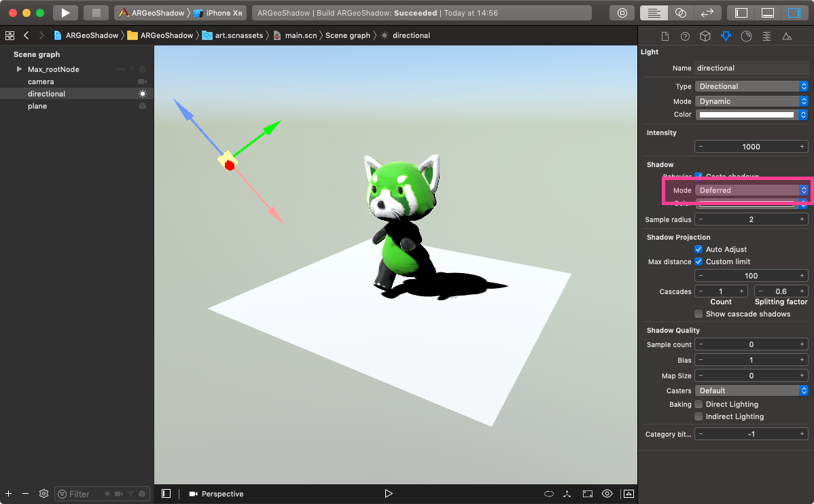The width and height of the screenshot is (814, 504).
Task: Open the related items grid menu
Action: [10, 35]
